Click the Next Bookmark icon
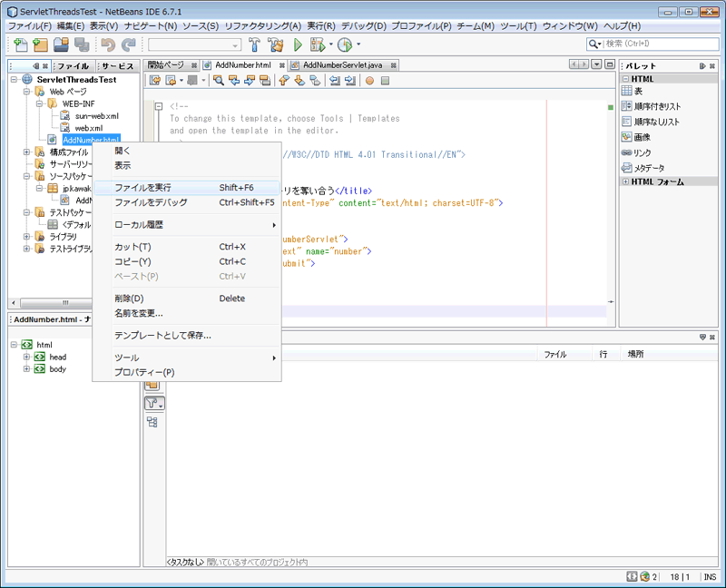 coord(299,81)
